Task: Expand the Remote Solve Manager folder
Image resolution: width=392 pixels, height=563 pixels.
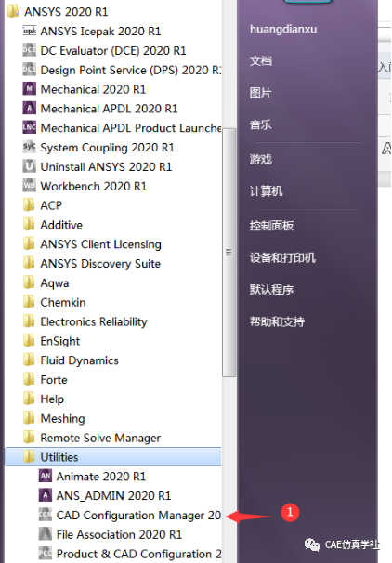Action: (x=100, y=439)
